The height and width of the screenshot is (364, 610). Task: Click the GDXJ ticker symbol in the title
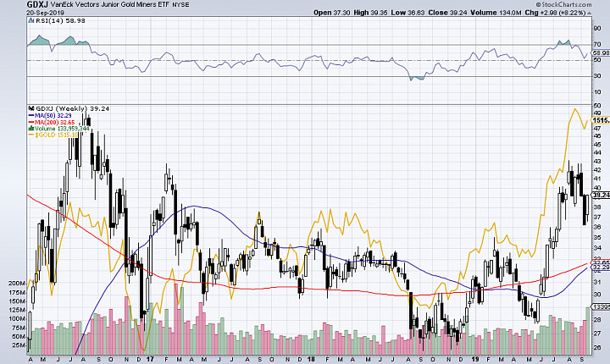(x=38, y=5)
